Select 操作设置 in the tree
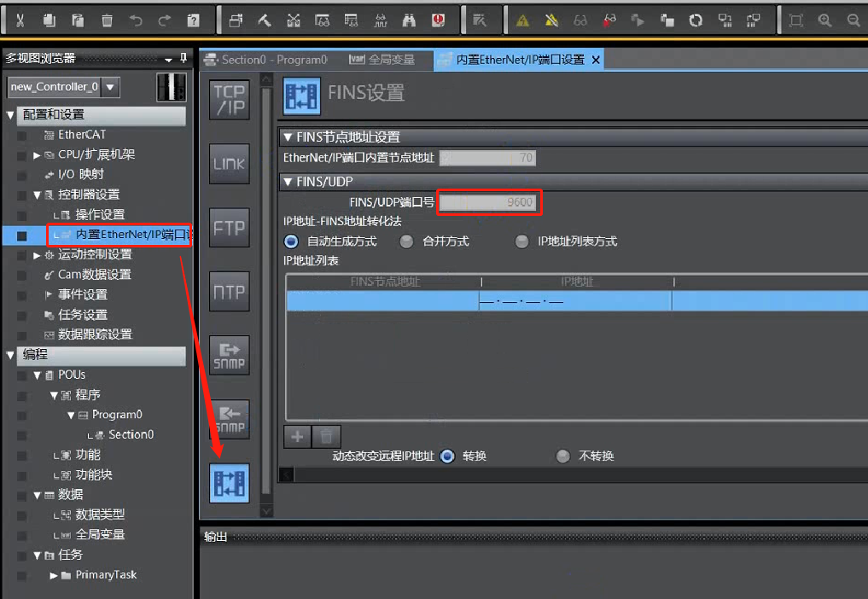 coord(100,215)
